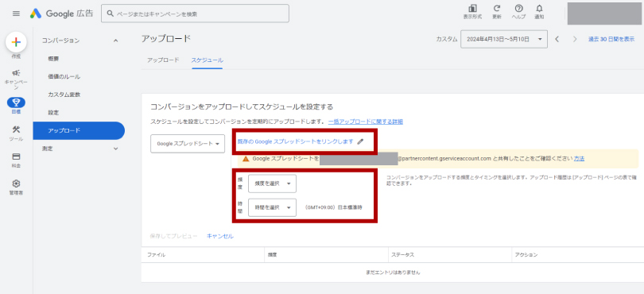Click the まだエントリはありません message
Image resolution: width=644 pixels, height=294 pixels.
[393, 273]
